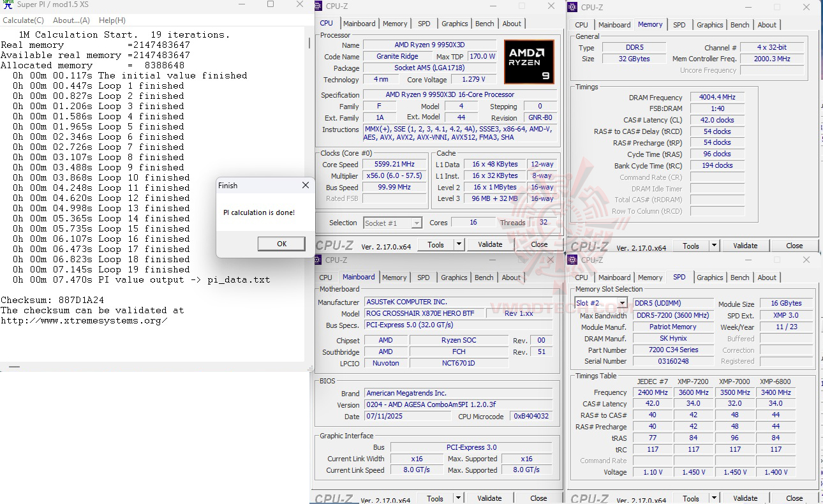Screen dimensions: 823x504
Task: Switch to the Graphics tab in CPU-Z
Action: pos(454,23)
